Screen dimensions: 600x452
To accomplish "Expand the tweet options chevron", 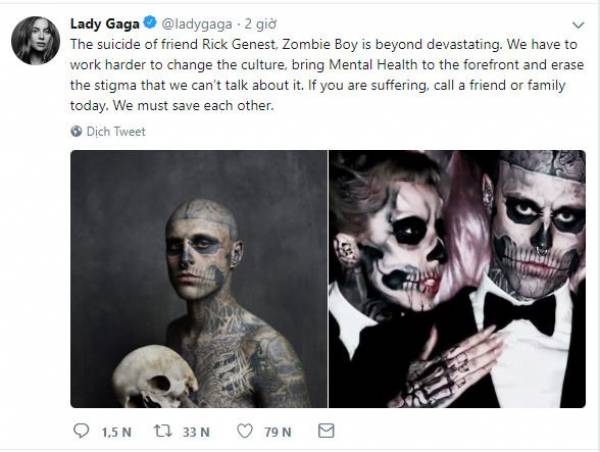I will pos(577,23).
